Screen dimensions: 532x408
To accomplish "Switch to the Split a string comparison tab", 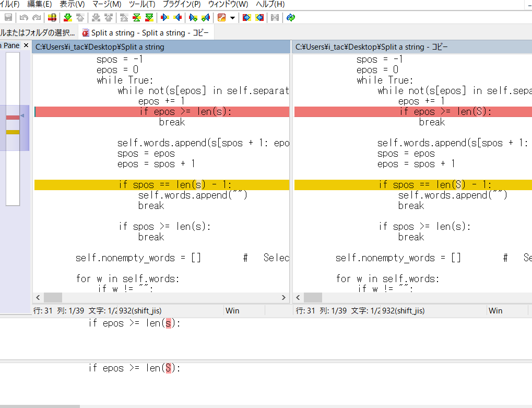I will coord(145,32).
